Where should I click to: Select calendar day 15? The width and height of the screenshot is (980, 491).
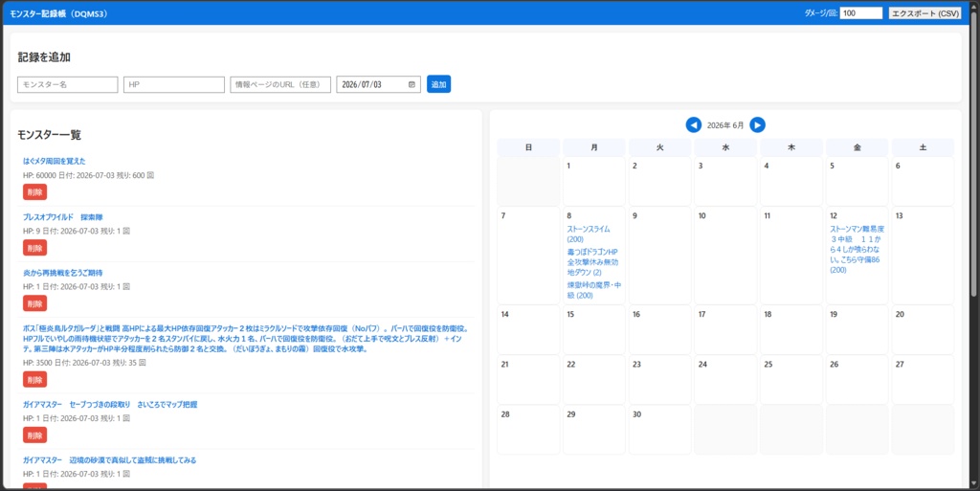tap(593, 330)
